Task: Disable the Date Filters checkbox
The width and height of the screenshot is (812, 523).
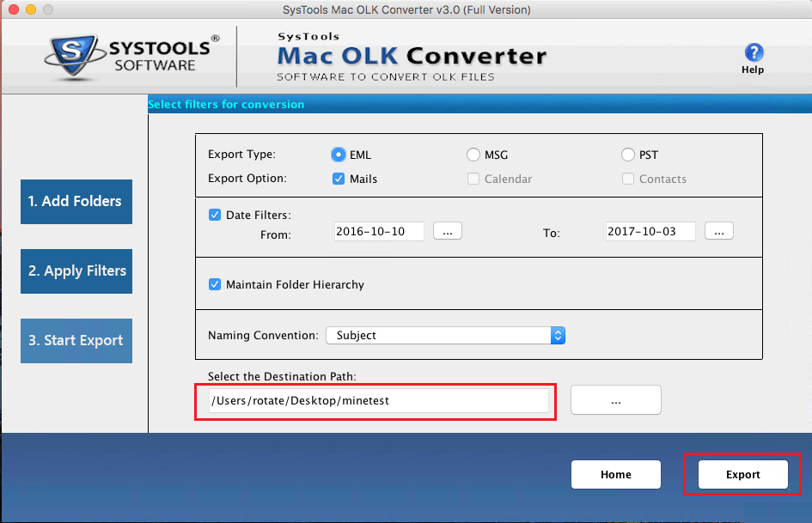Action: pos(215,215)
